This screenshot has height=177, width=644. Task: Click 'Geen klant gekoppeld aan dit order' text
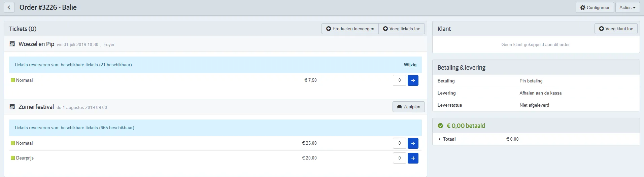536,44
